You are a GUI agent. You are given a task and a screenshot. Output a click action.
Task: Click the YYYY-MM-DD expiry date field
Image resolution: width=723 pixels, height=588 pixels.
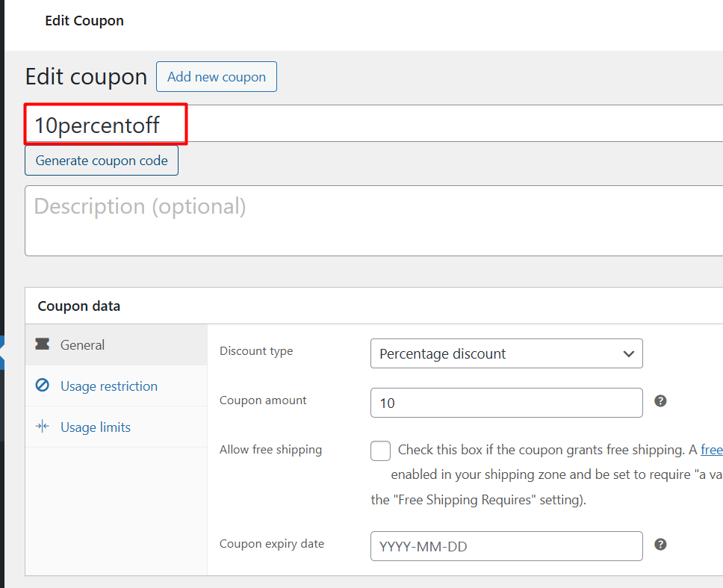pos(506,546)
